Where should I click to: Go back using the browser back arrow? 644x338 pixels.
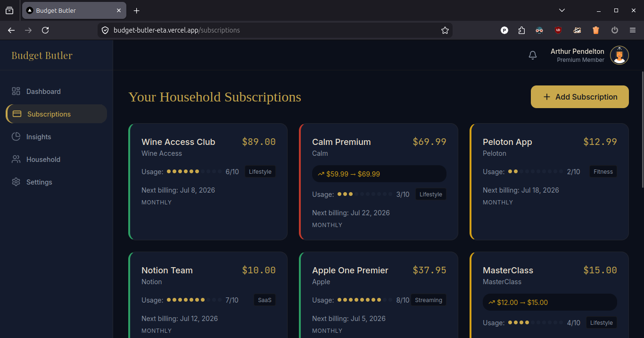click(x=11, y=30)
